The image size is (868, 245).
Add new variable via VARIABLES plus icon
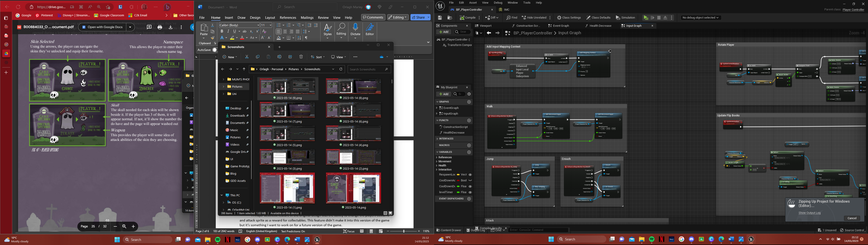point(469,152)
